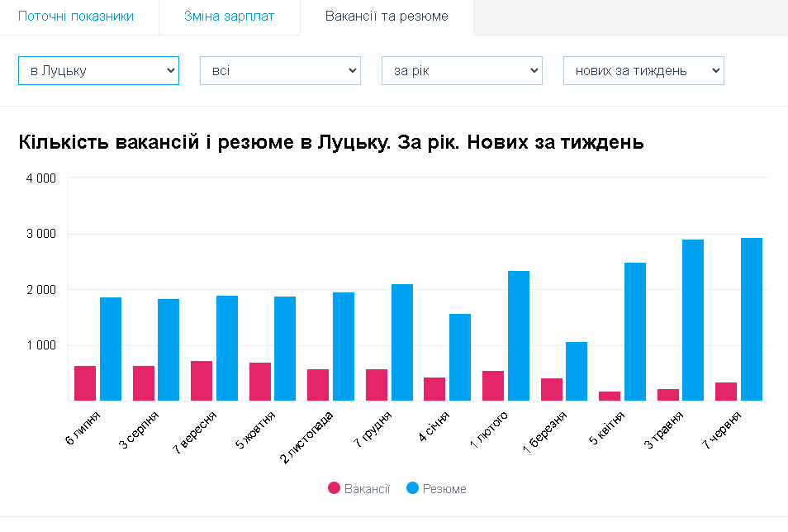Select the Вакансії та резюме tab
The image size is (788, 532).
(387, 17)
